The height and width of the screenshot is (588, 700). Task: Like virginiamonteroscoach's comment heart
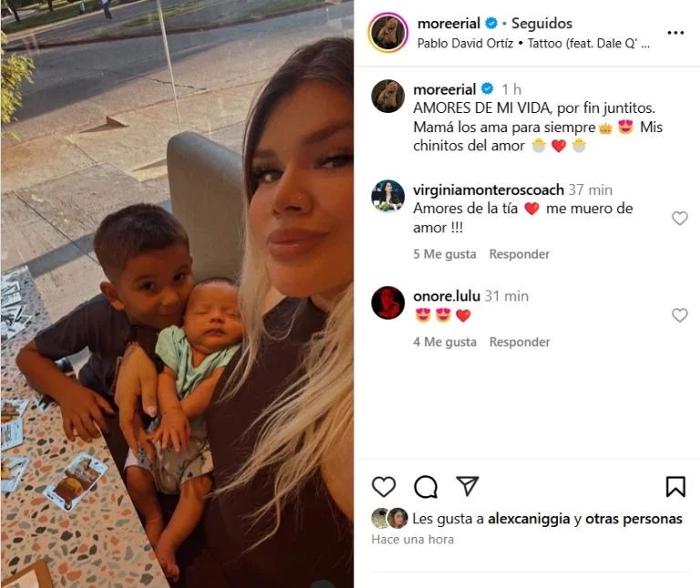pos(679,218)
